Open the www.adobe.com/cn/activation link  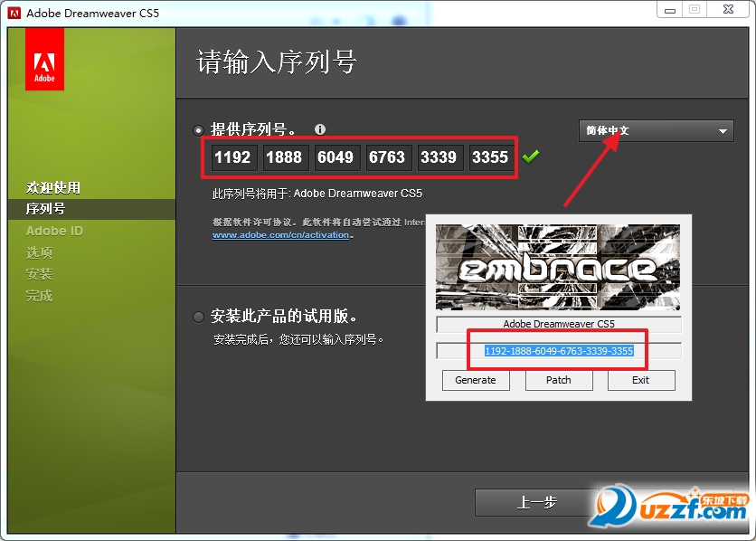coord(280,235)
